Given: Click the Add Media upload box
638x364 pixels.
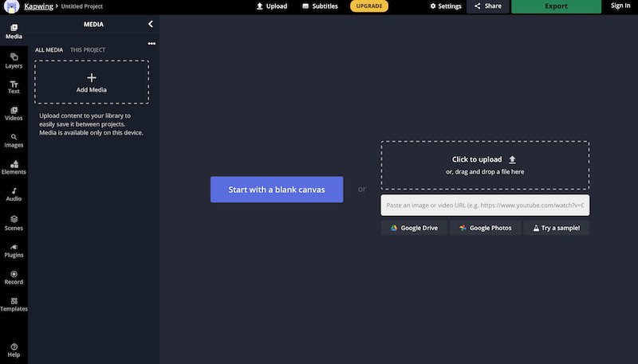Looking at the screenshot, I should coord(92,82).
